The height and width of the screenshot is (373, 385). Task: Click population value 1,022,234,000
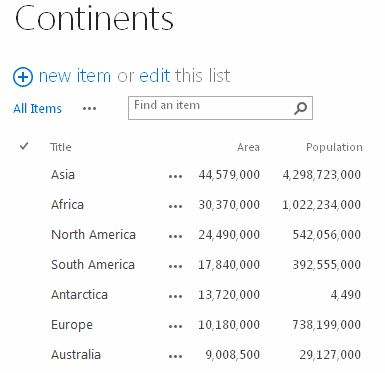click(322, 205)
